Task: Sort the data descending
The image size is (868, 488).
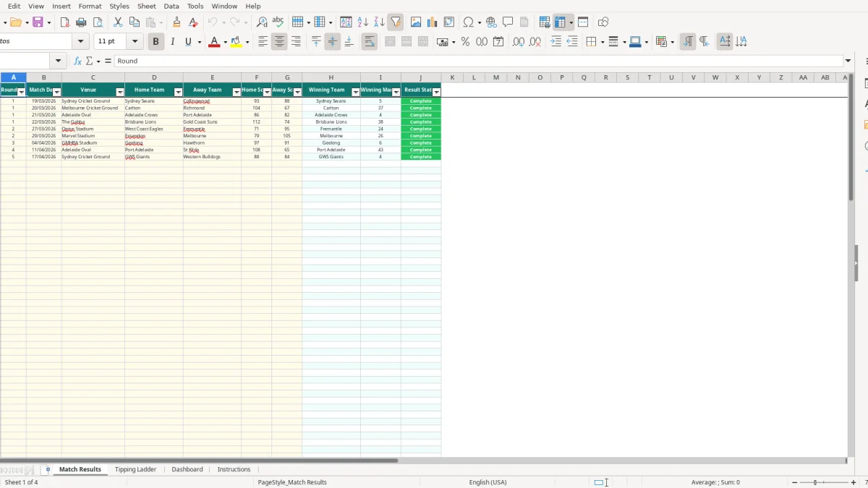Action: click(379, 22)
